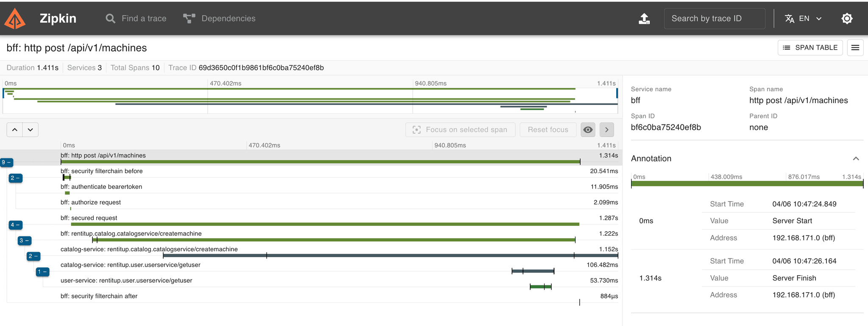The image size is (868, 326).
Task: Open the EN language dropdown
Action: (x=803, y=19)
